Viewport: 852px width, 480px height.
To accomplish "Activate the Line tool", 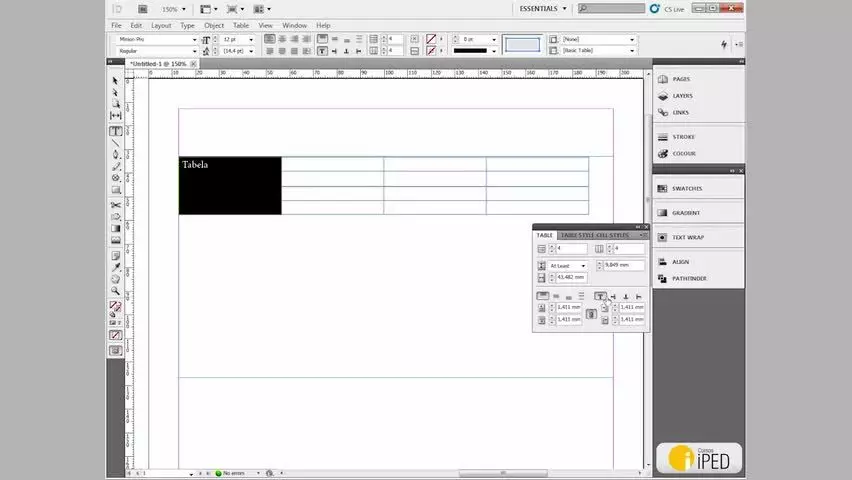I will (x=116, y=144).
